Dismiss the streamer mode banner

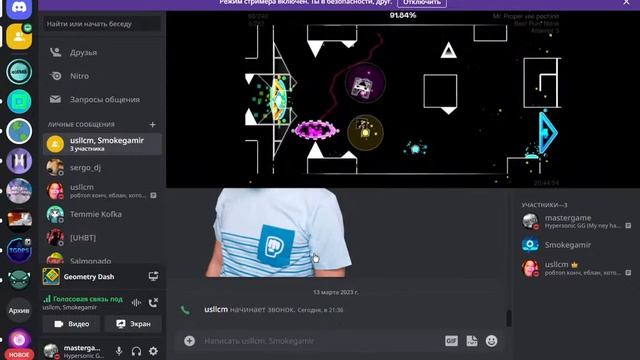click(626, 2)
